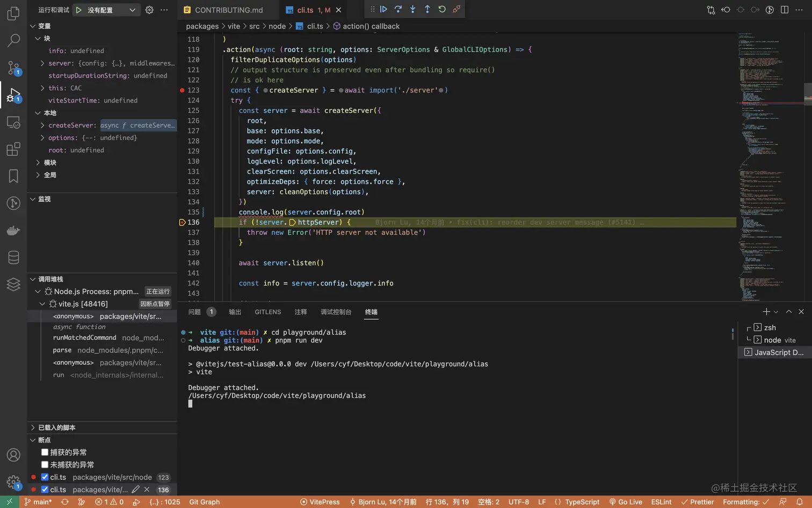Change language mode via TypeScript status item
Screen dimensions: 812x508
point(582,502)
